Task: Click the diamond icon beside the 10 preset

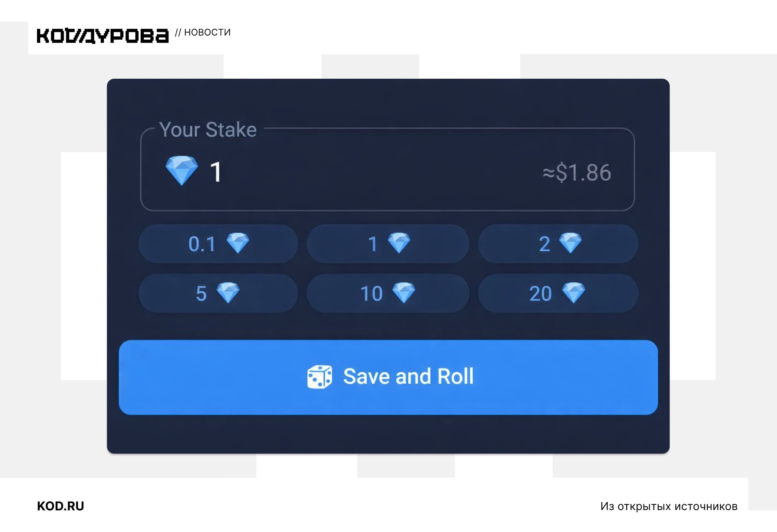Action: 404,293
